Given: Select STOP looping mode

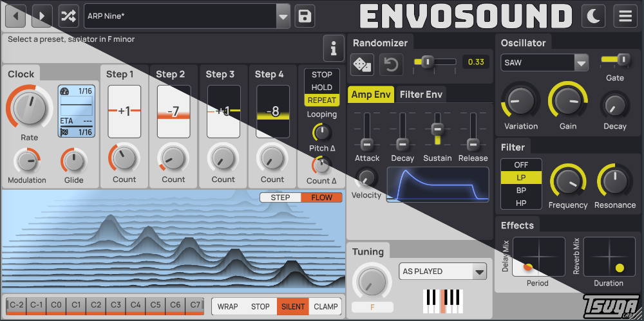Looking at the screenshot, I should [322, 75].
